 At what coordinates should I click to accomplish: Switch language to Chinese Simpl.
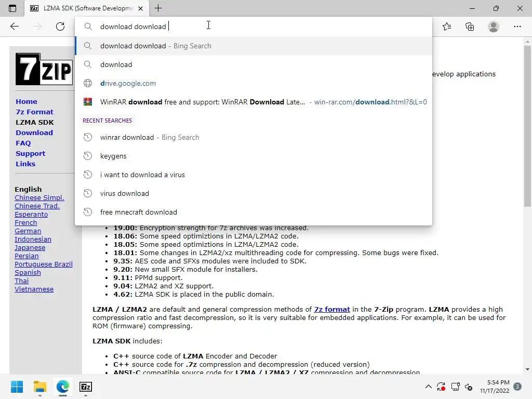(x=39, y=198)
